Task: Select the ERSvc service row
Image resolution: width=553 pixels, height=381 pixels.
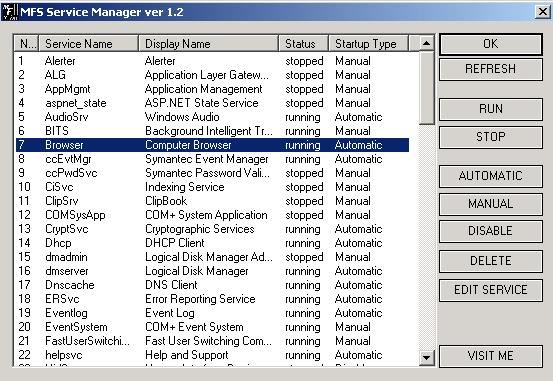Action: (x=212, y=299)
